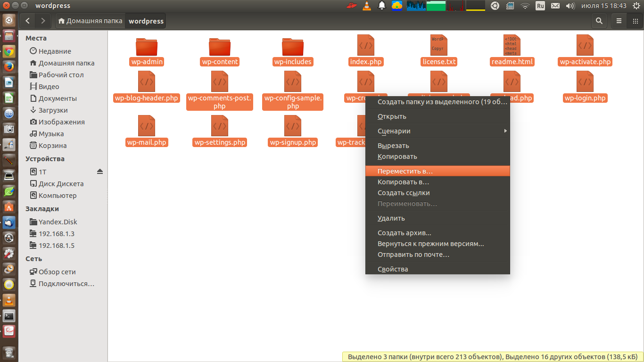Choose Создать ссылки in the context menu
Viewport: 644px width, 362px height.
(x=438, y=193)
